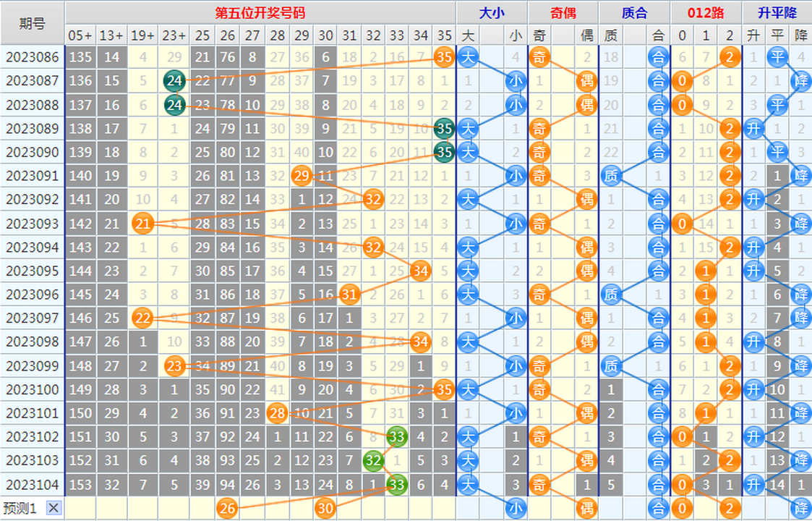Screen dimensions: 812x521
Task: Select the 012路 header section
Action: pyautogui.click(x=706, y=13)
